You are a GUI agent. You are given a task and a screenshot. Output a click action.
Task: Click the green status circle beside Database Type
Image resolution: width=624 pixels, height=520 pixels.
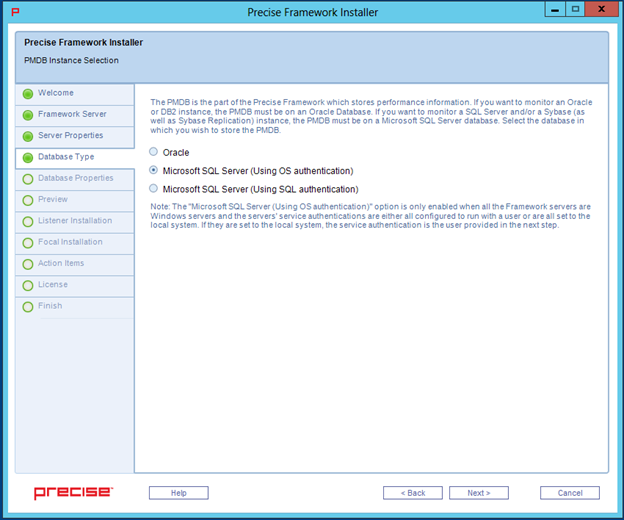coord(28,158)
